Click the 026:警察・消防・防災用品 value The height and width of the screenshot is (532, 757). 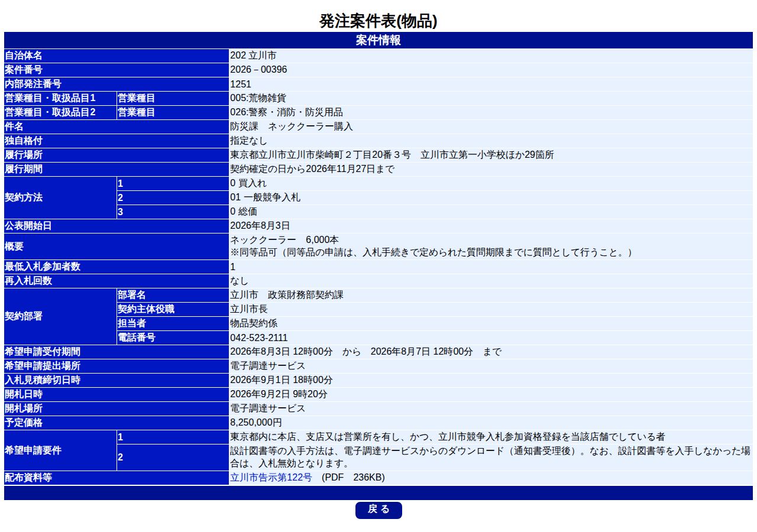tap(286, 112)
